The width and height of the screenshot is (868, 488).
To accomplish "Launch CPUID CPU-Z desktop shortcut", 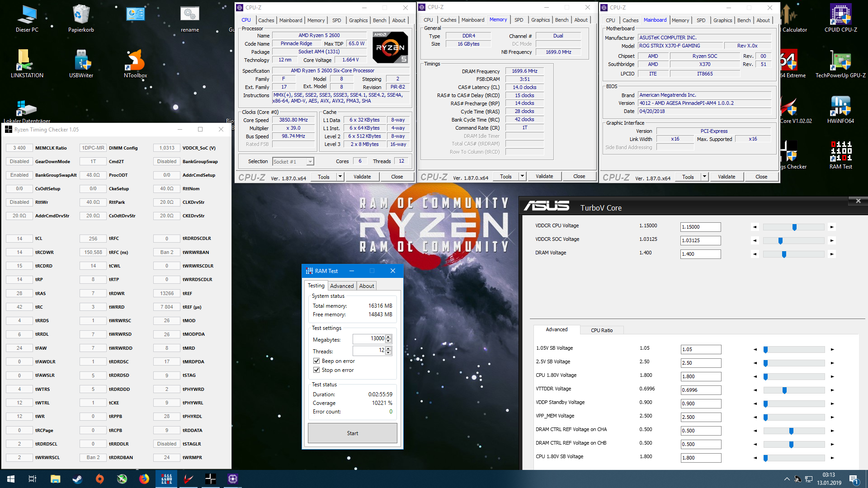I will [841, 18].
